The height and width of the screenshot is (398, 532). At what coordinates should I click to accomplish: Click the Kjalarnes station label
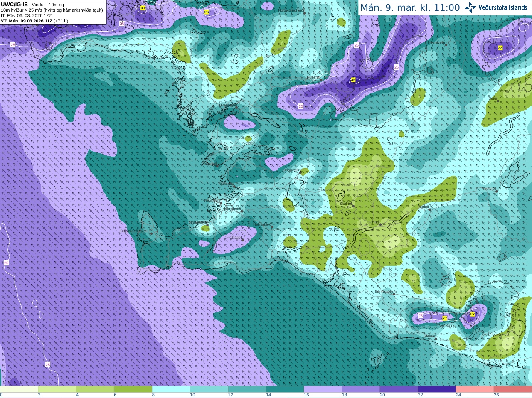tap(226, 184)
